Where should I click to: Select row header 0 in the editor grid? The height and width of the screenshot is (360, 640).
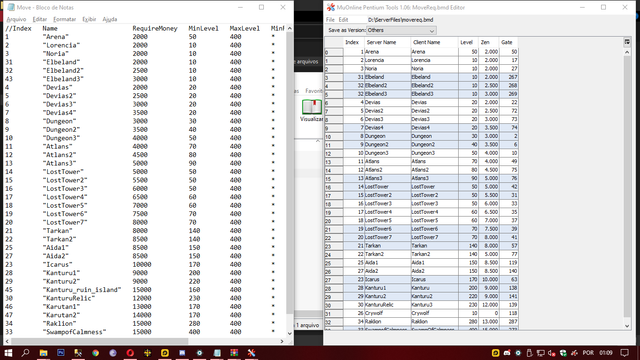334,52
